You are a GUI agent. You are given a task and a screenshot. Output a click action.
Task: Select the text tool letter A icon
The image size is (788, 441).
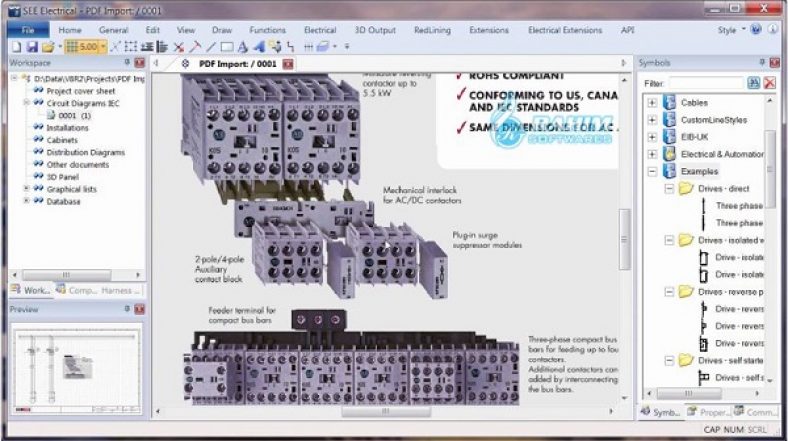pyautogui.click(x=243, y=47)
